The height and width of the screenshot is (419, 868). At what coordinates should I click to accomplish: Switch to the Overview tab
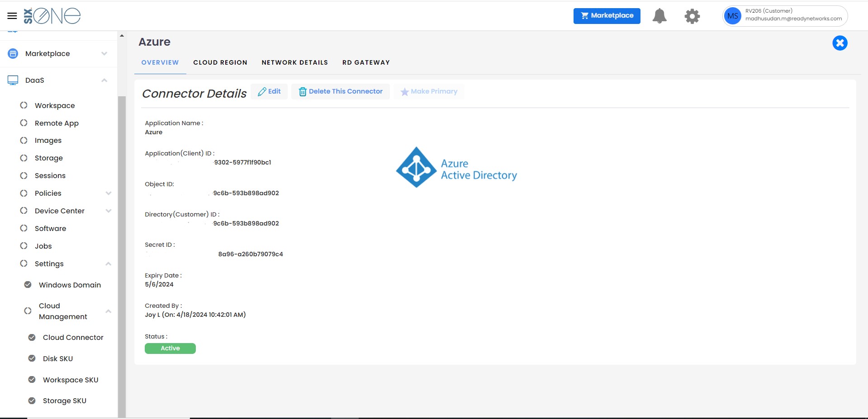click(x=160, y=62)
